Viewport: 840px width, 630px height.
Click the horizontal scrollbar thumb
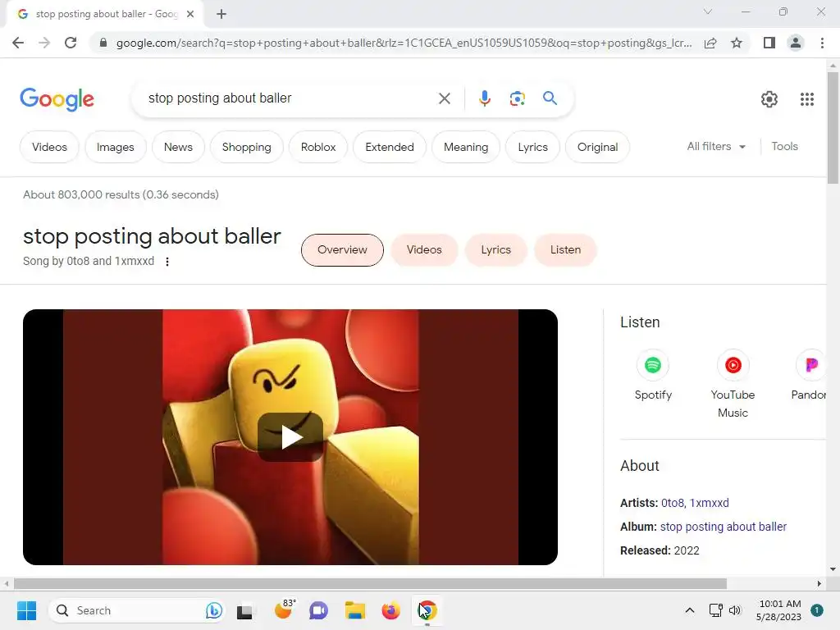(370, 583)
